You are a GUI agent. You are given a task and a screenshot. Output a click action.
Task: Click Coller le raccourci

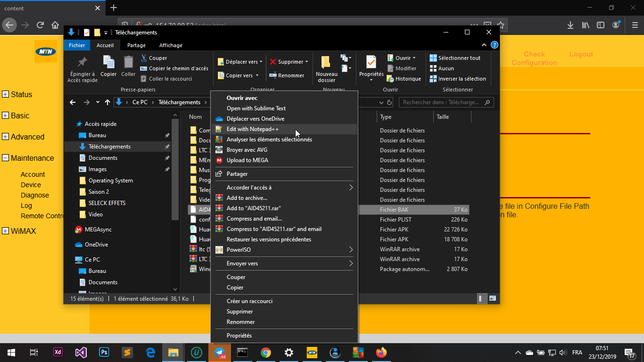pyautogui.click(x=166, y=79)
